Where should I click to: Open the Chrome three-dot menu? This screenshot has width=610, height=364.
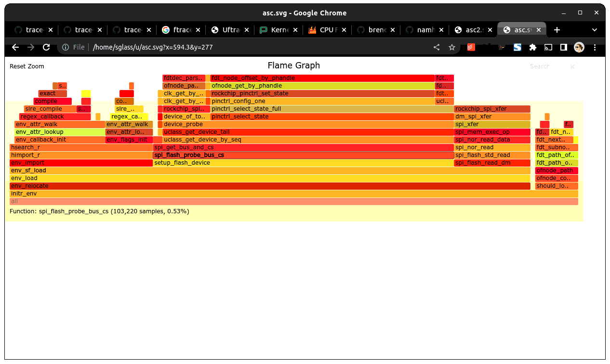point(595,47)
